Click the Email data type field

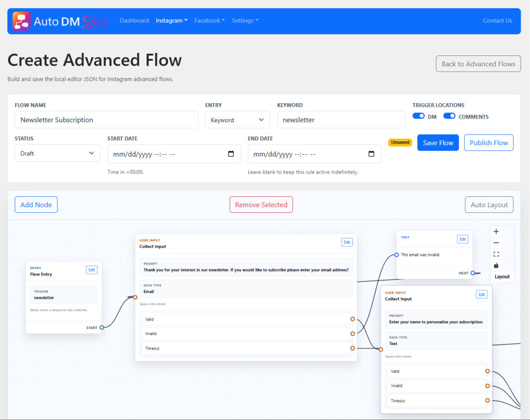click(246, 288)
